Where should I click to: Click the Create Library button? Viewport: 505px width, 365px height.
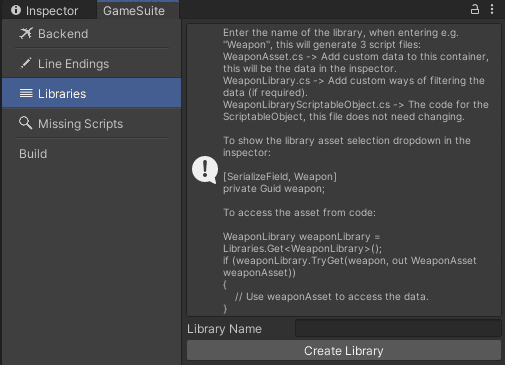tap(344, 350)
